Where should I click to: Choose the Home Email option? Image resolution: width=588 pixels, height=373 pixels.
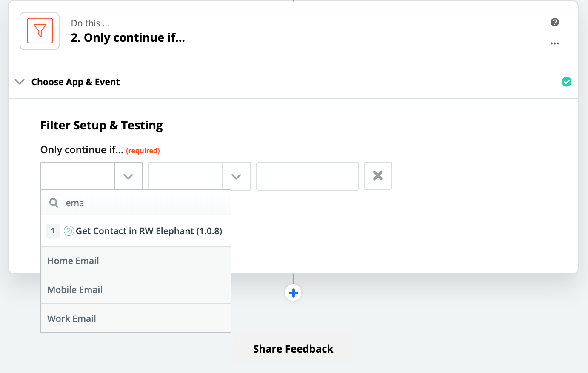136,261
